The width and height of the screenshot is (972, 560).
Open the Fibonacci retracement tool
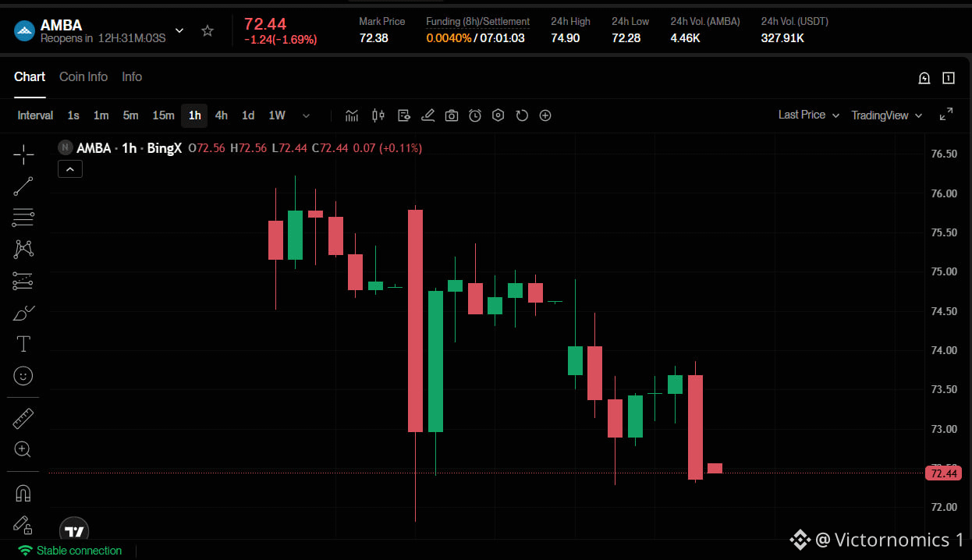(x=23, y=218)
